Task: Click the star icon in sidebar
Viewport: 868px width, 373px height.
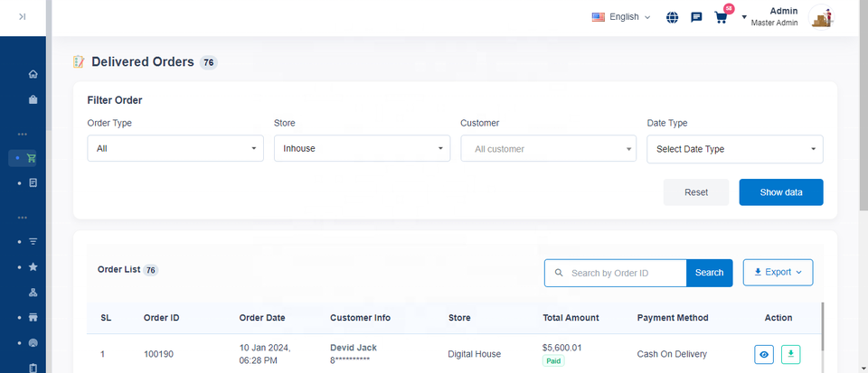Action: point(33,267)
